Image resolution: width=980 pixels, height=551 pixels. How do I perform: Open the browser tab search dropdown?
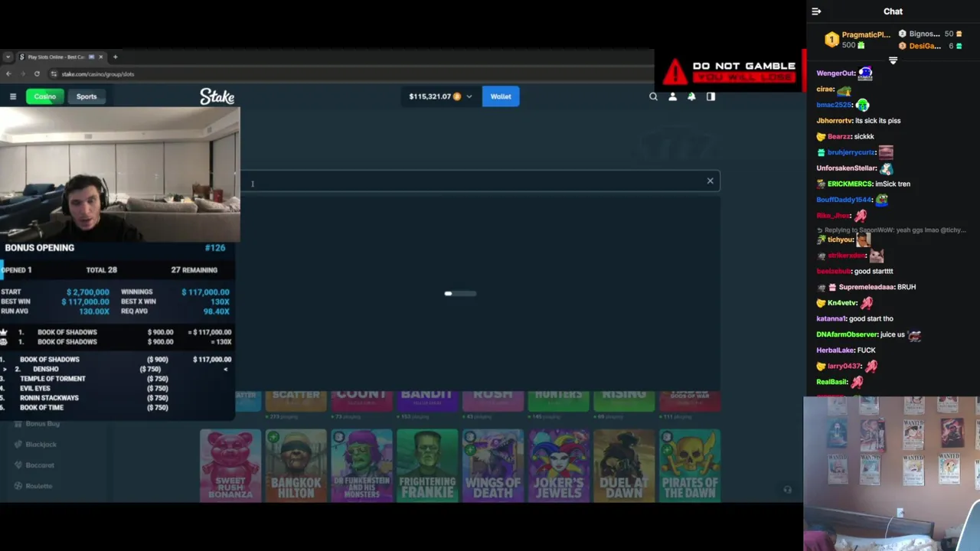click(8, 57)
